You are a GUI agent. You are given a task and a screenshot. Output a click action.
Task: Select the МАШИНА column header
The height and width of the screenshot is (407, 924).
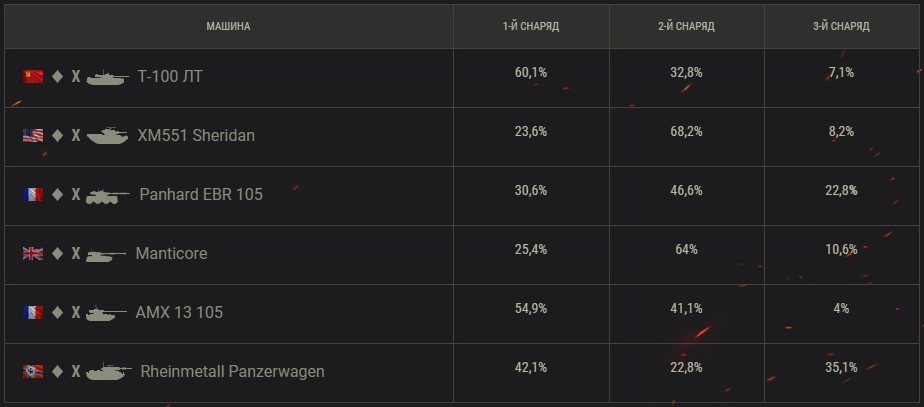(228, 27)
